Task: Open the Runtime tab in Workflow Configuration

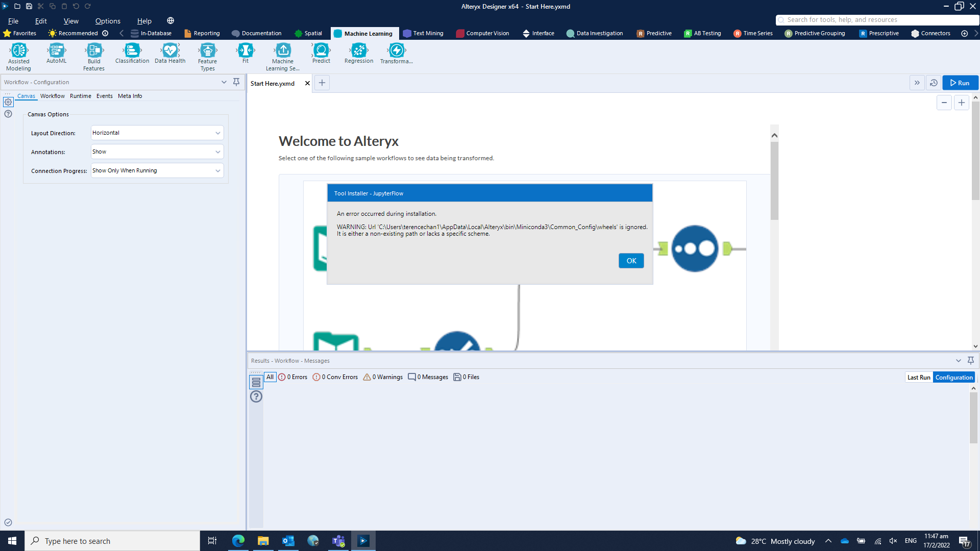Action: [x=80, y=96]
